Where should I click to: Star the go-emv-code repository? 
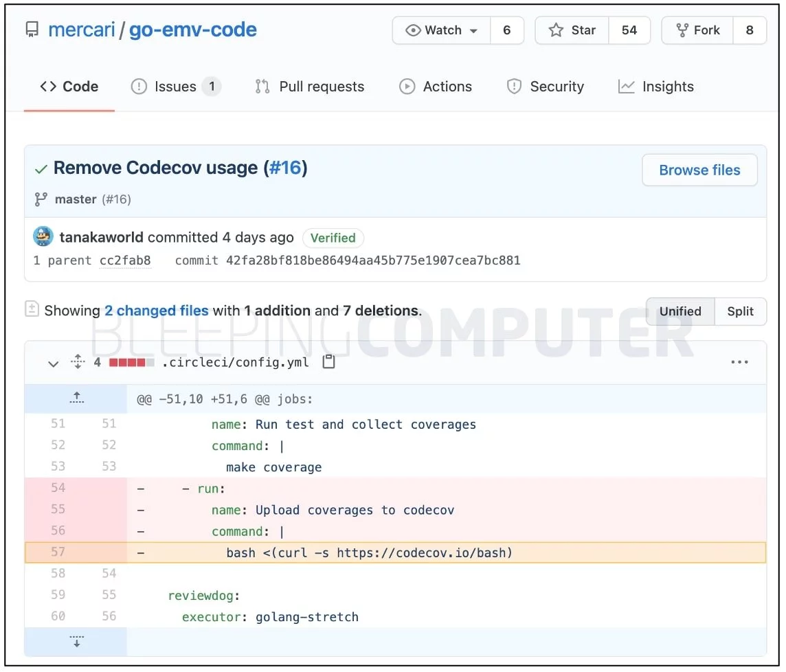(572, 30)
